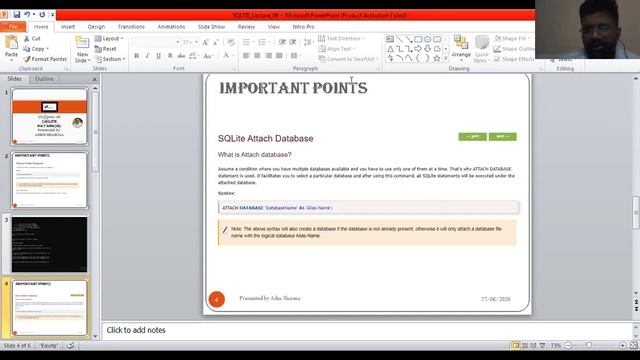Open the font name combo box

[156, 42]
